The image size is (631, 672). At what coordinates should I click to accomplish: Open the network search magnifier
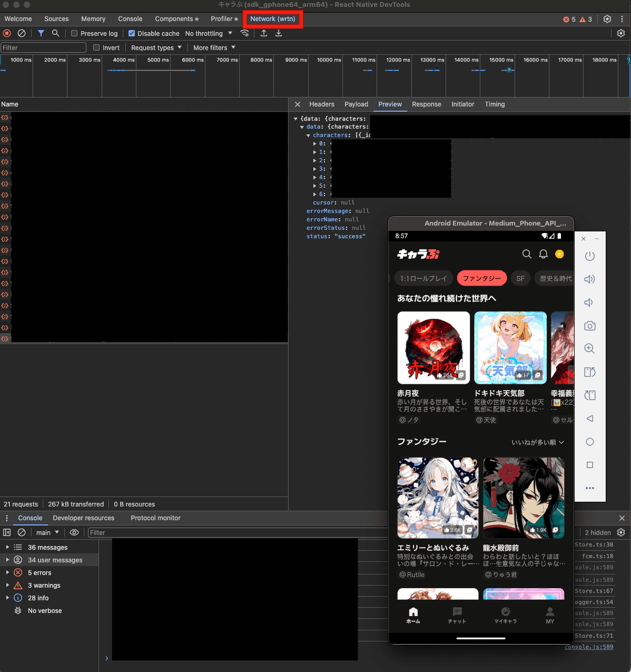tap(55, 33)
